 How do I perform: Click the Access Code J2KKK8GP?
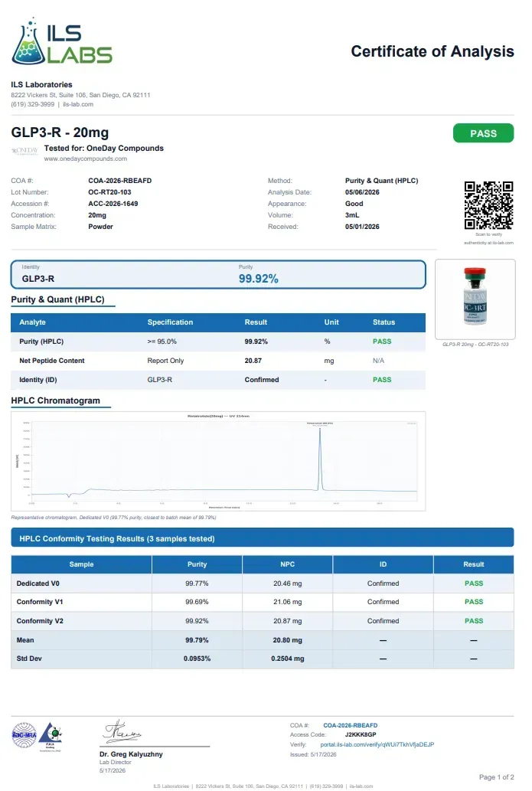click(361, 734)
